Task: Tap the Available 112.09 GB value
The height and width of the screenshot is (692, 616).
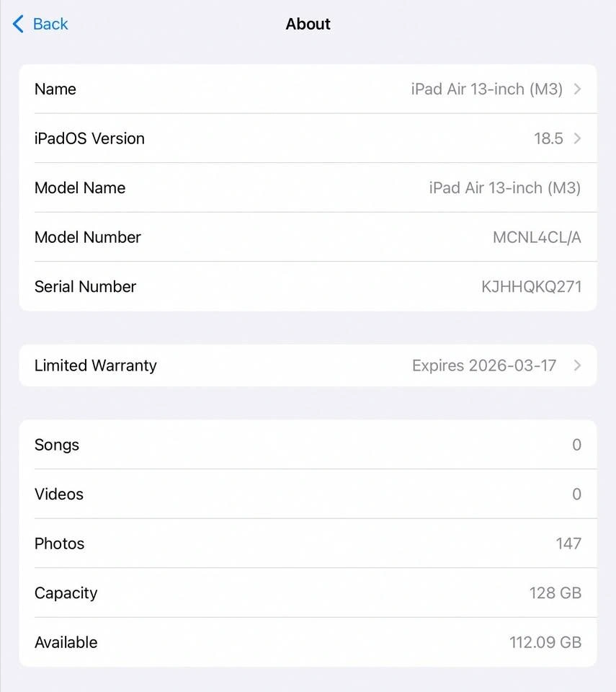Action: pyautogui.click(x=545, y=642)
